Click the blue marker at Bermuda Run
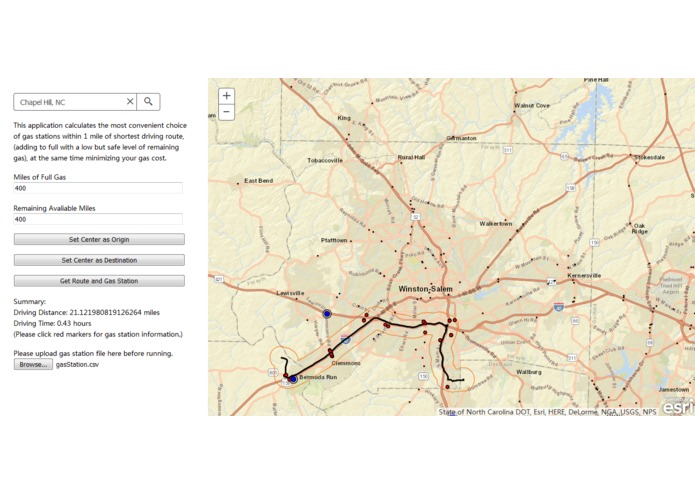 293,379
